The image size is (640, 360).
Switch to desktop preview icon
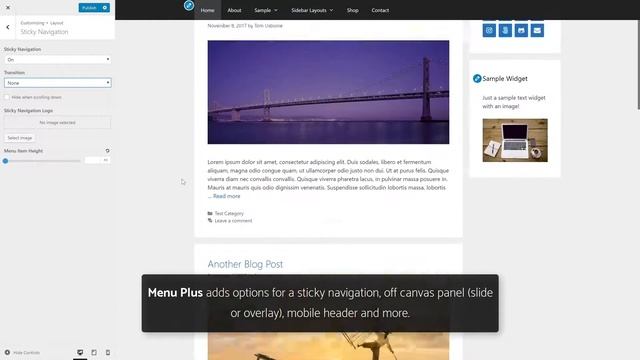[80, 352]
